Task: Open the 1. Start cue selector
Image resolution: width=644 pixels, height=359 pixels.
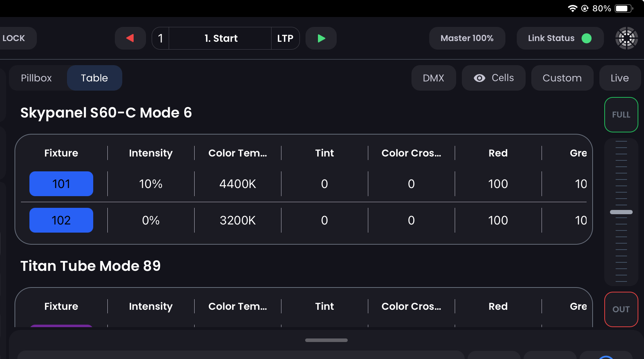Action: [221, 38]
